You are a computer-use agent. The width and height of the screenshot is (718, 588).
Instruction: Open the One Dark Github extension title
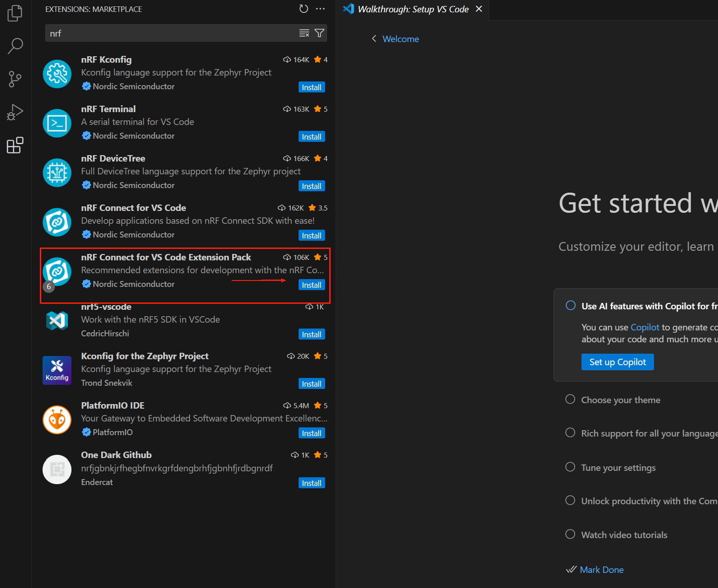click(116, 455)
